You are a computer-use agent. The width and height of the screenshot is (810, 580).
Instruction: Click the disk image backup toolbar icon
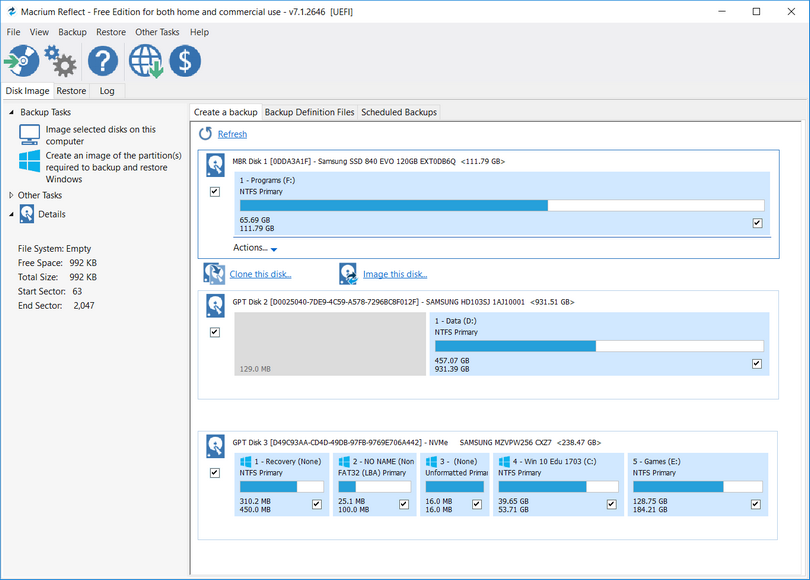22,61
